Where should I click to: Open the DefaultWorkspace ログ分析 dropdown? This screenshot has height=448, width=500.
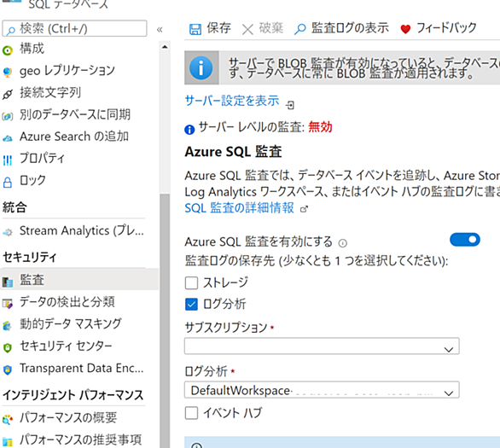coord(322,390)
